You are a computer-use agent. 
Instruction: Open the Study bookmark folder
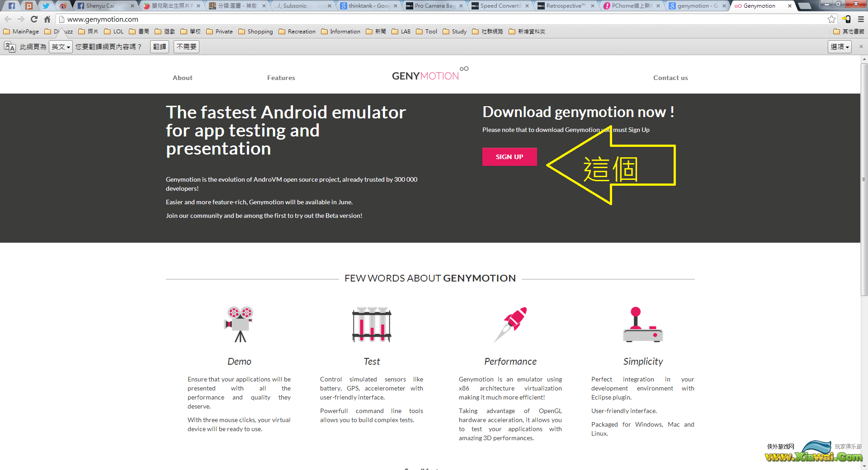click(455, 32)
